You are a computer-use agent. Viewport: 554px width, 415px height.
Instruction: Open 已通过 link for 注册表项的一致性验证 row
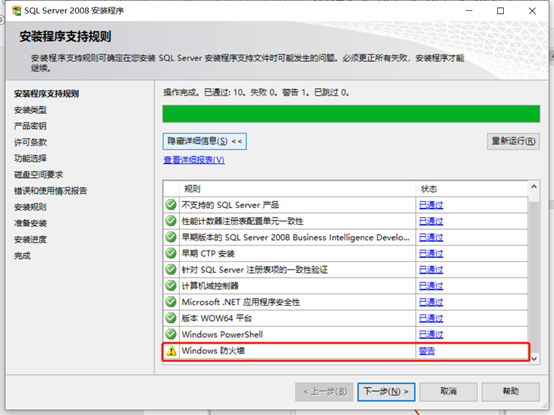(x=431, y=270)
